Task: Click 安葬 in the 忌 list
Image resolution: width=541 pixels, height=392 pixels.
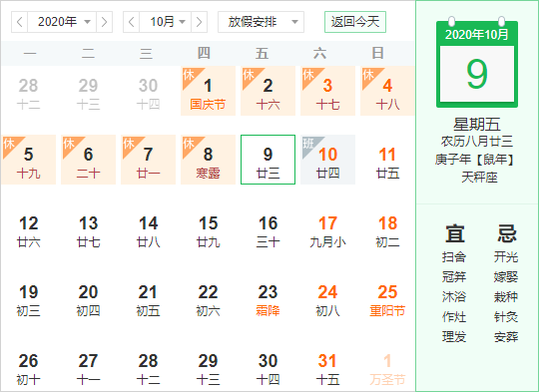Action: click(506, 337)
